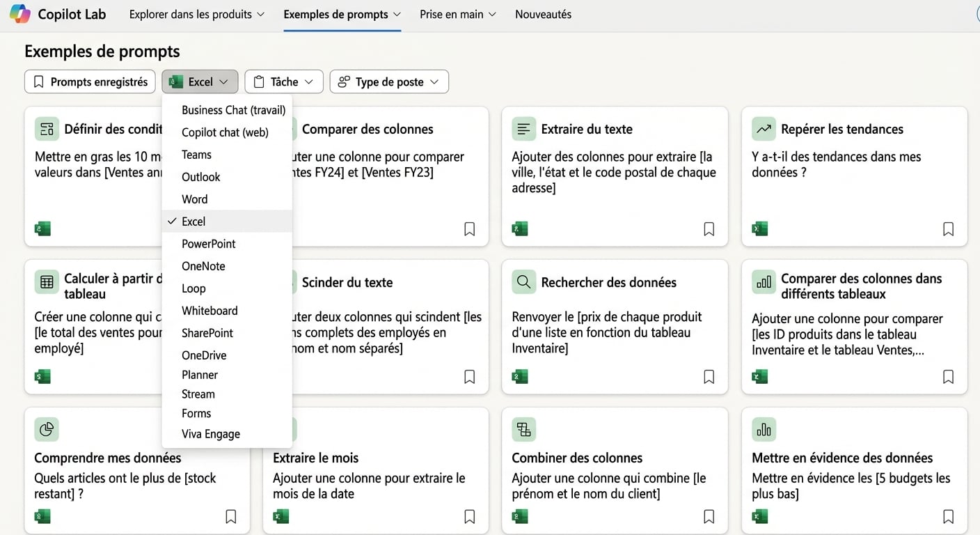Open the 'Tâche' filter dropdown
The height and width of the screenshot is (535, 980).
283,82
